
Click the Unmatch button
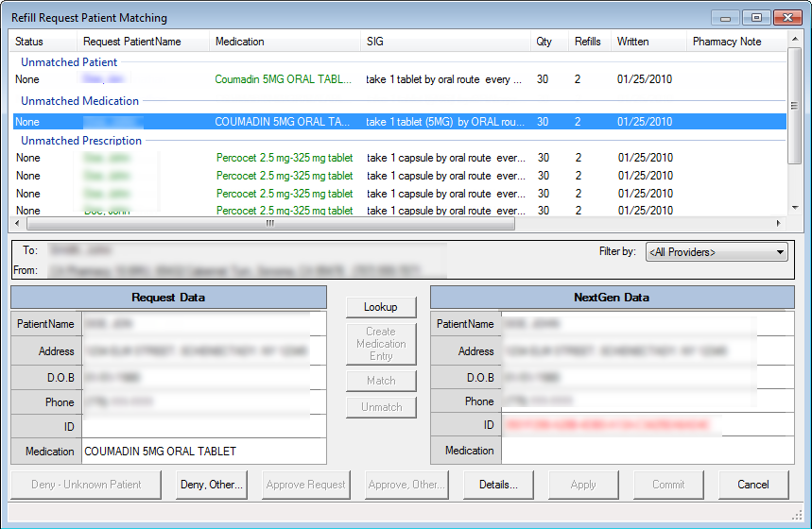click(381, 407)
